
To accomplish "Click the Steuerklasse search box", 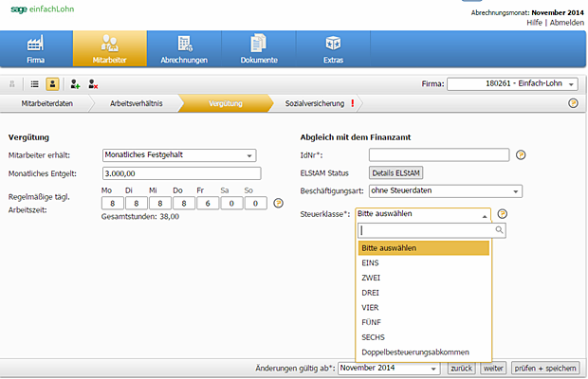I will (x=432, y=230).
